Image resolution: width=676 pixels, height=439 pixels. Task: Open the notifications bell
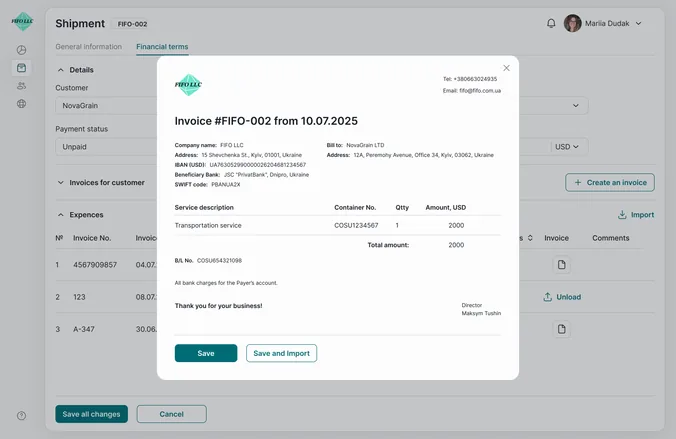[551, 23]
